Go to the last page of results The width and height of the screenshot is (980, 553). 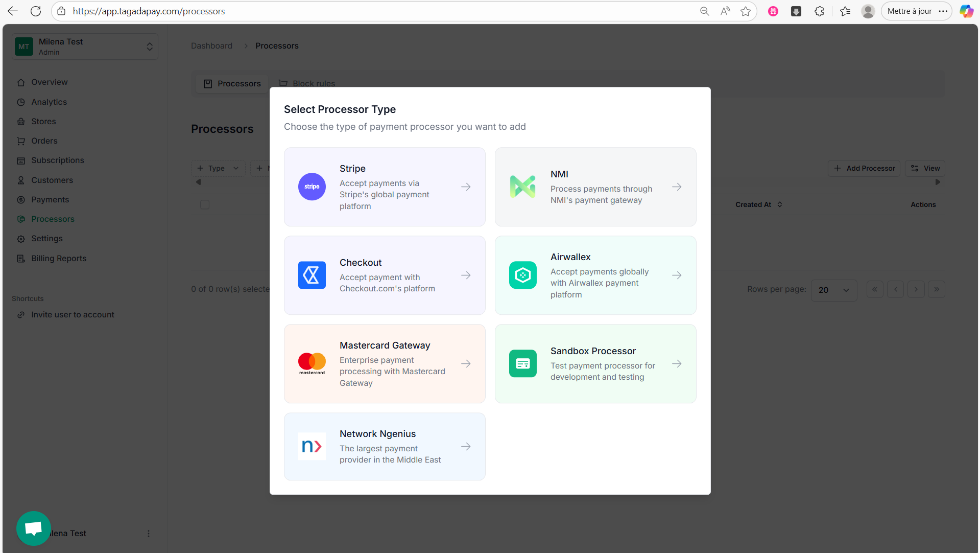pos(936,289)
